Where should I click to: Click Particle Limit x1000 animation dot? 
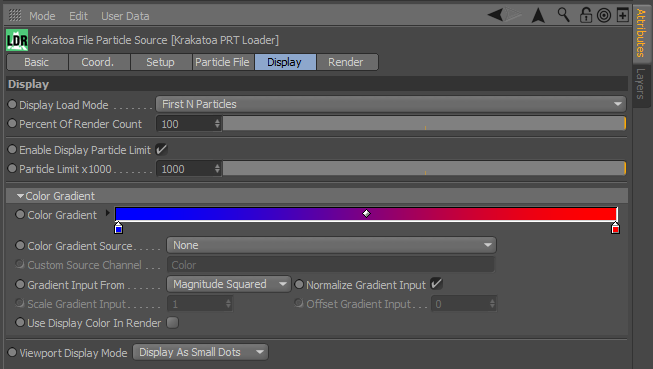[x=12, y=168]
